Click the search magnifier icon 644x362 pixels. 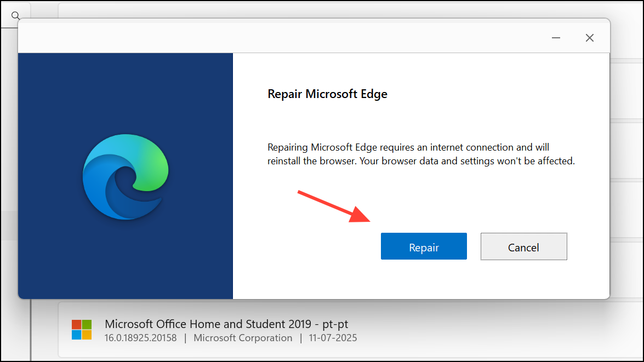click(x=15, y=15)
